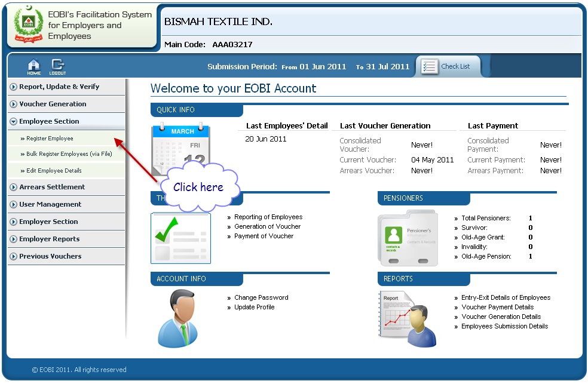Expand Arrears Settlement arrow icon
Viewport: 588px width, 384px height.
pyautogui.click(x=14, y=187)
